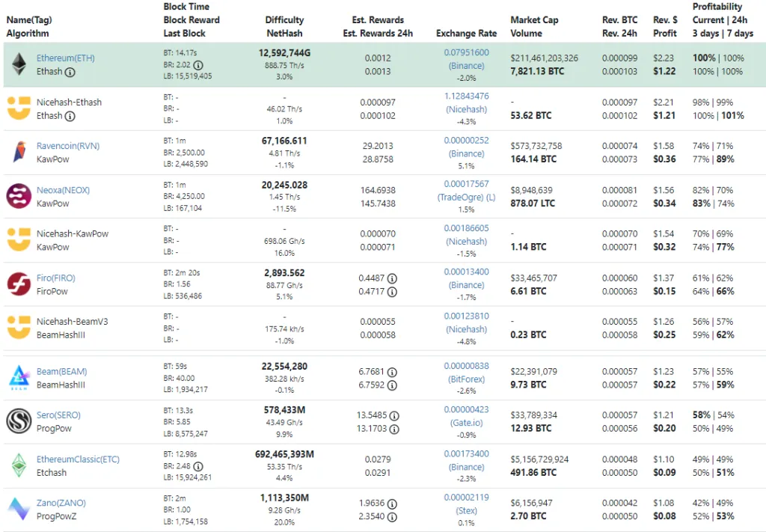Click Firo last block LB: 536,486

tap(183, 296)
